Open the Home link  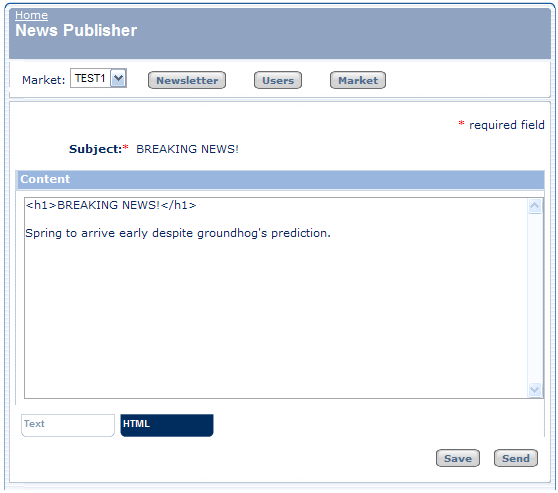(x=31, y=15)
